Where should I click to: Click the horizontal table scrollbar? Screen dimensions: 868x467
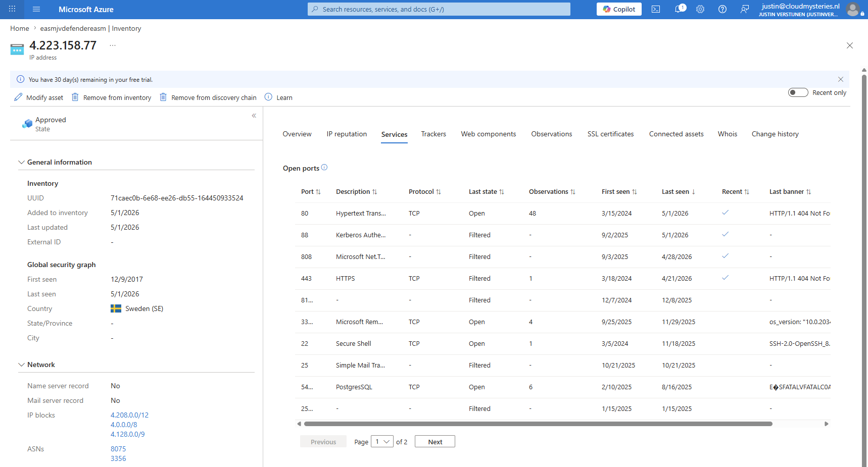click(x=538, y=424)
